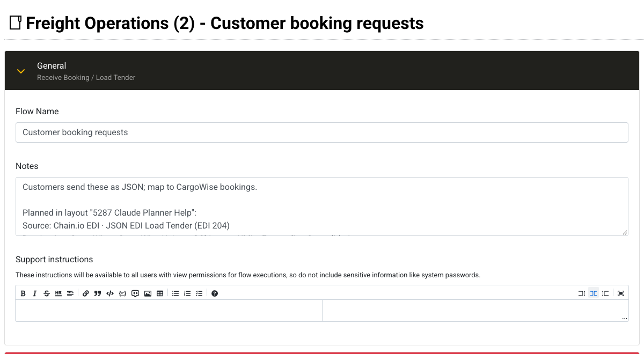Screen dimensions: 644x354
Task: Open the editor help icon
Action: [x=215, y=293]
